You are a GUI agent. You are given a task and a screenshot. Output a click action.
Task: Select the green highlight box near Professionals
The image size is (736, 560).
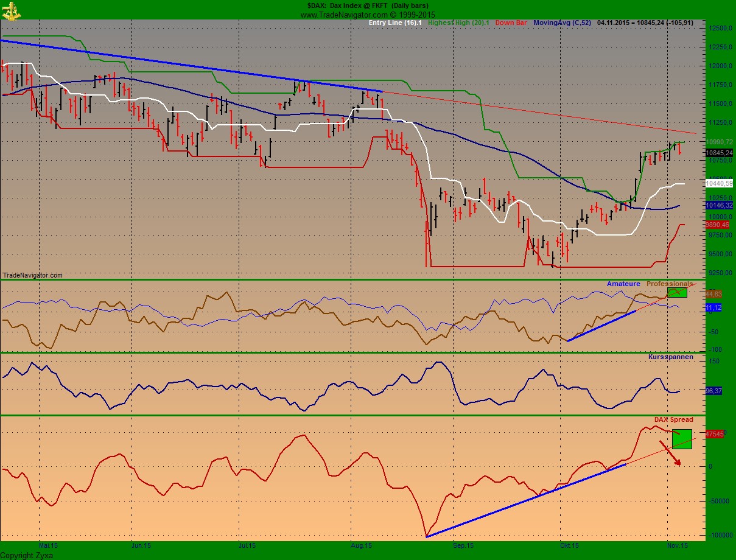(678, 292)
